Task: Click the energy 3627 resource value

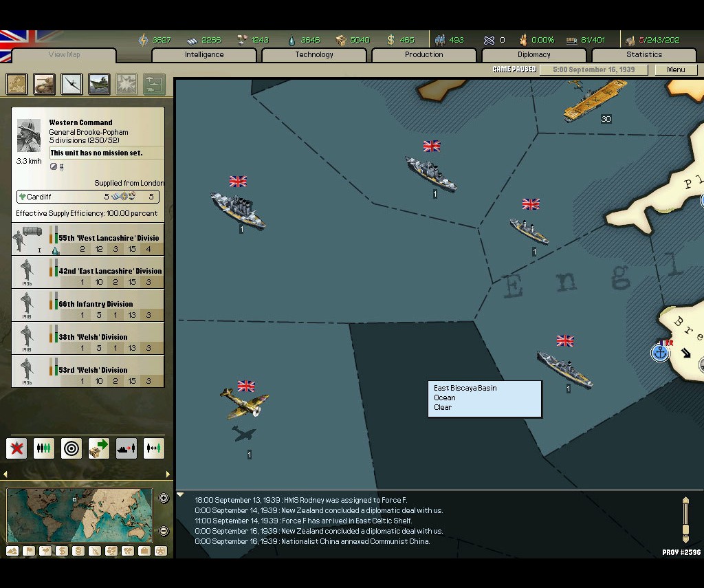Action: click(x=162, y=40)
